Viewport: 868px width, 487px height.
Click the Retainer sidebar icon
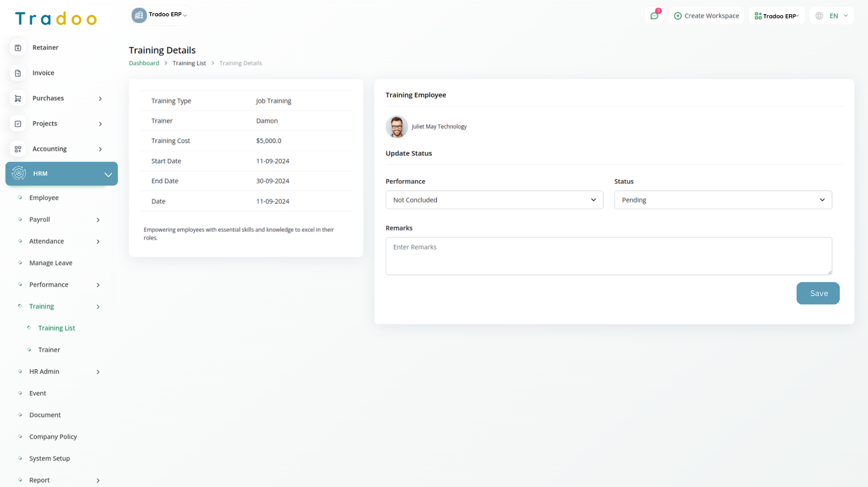(18, 48)
